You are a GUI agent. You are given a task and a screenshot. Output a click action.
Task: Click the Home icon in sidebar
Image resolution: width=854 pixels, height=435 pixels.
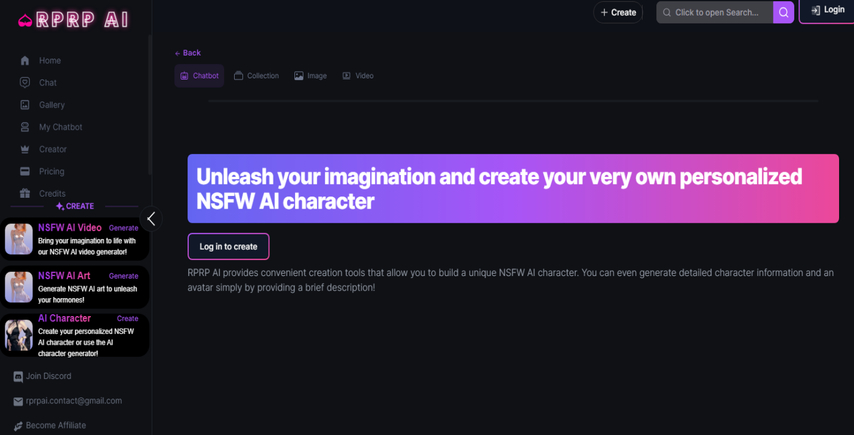pos(25,61)
